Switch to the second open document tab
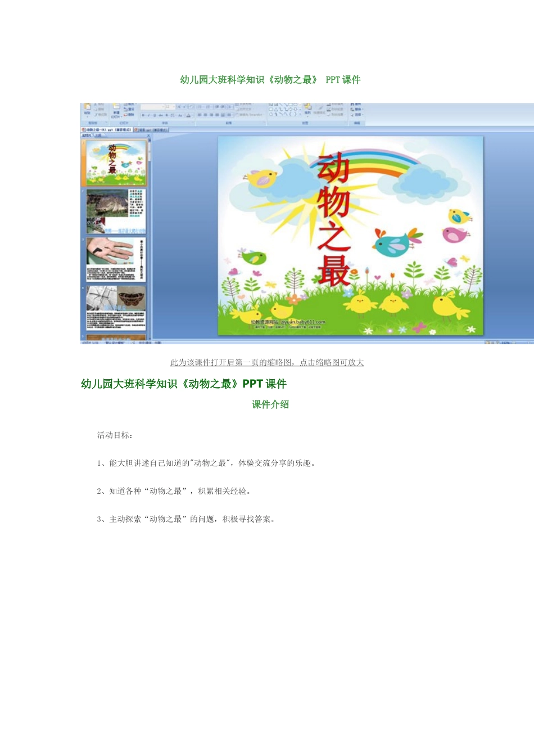This screenshot has width=534, height=756. pos(151,129)
